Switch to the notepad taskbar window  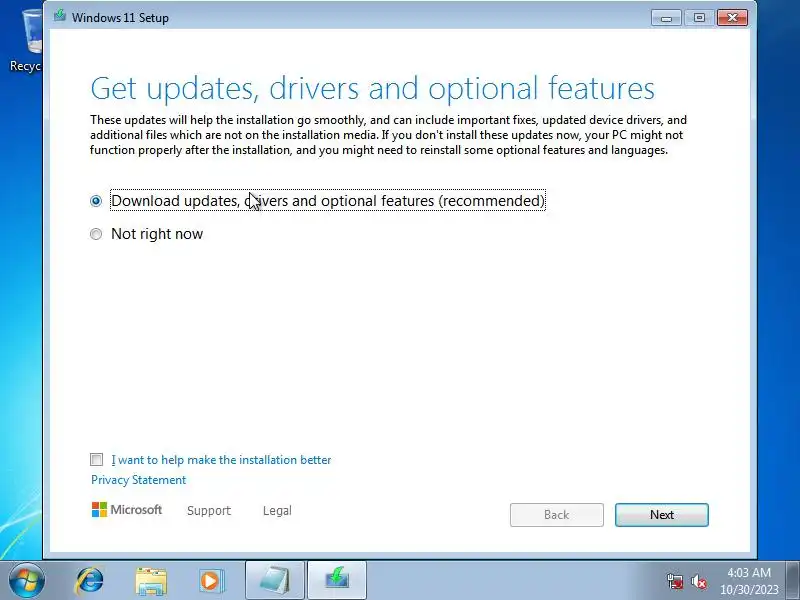point(274,581)
